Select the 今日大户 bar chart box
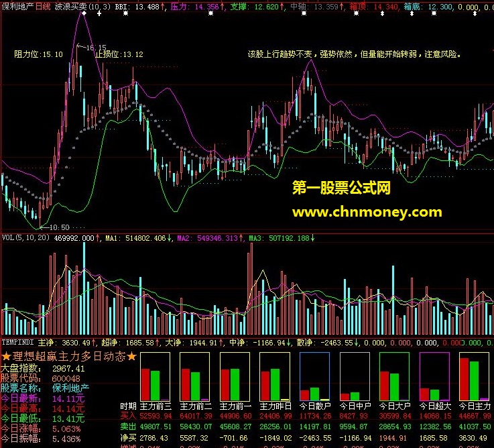The width and height of the screenshot is (494, 448). point(394,377)
